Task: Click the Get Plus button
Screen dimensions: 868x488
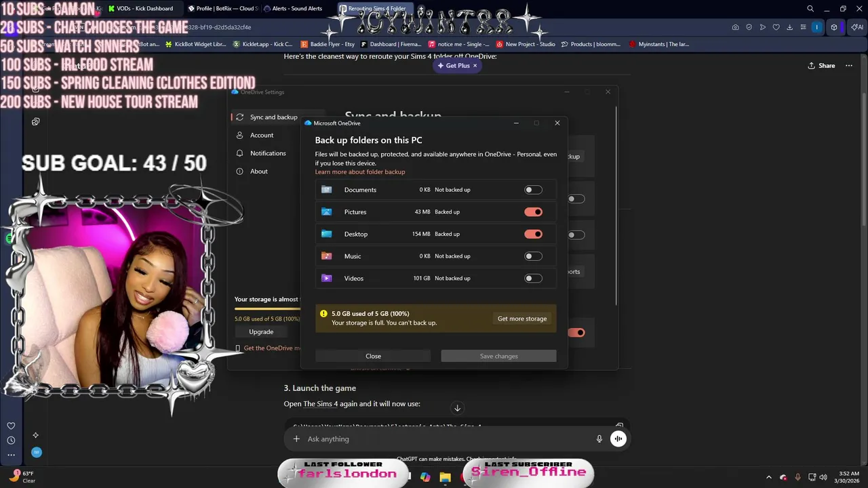Action: (454, 66)
